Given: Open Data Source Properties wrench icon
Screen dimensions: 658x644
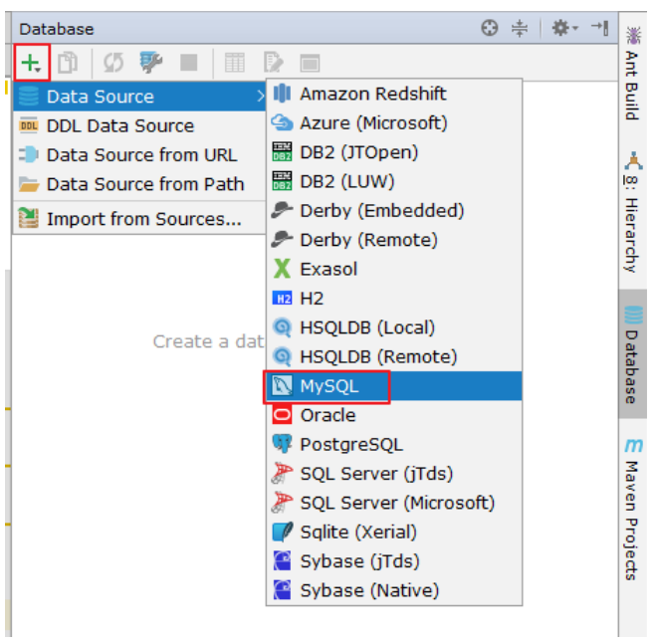Looking at the screenshot, I should pos(150,63).
